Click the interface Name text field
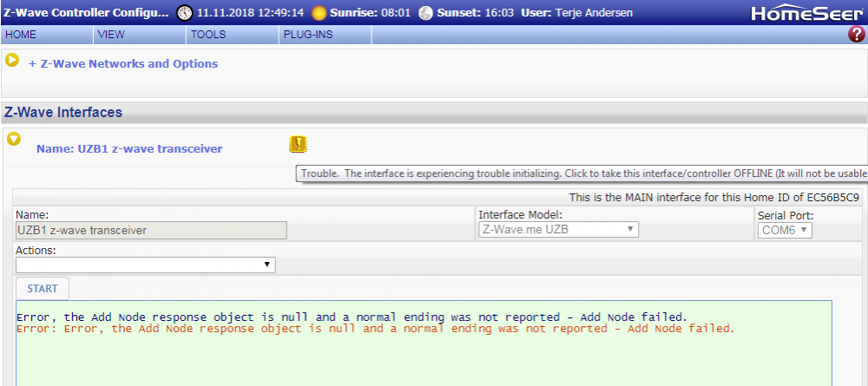This screenshot has height=386, width=868. (151, 231)
